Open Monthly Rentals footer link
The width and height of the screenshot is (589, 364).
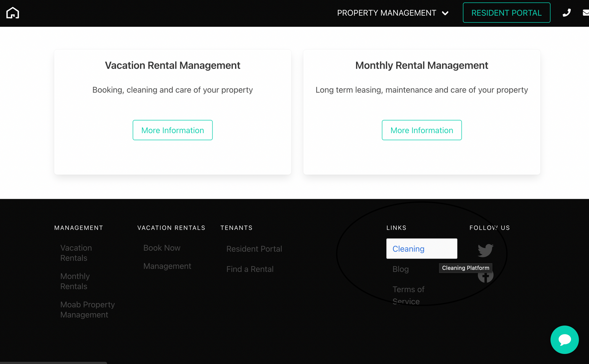click(75, 281)
